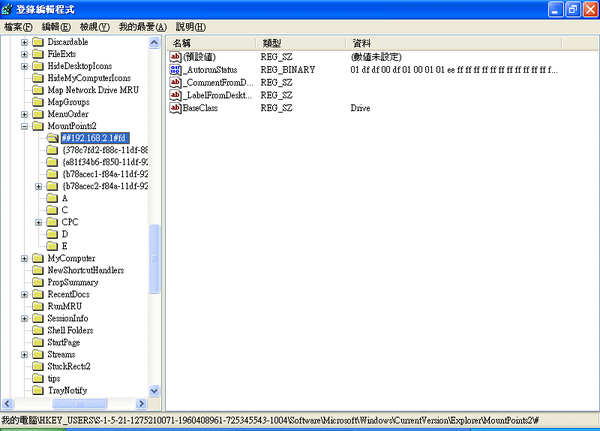The height and width of the screenshot is (431, 600).
Task: Click the tree horizontal scroll right arrow
Action: [142, 403]
